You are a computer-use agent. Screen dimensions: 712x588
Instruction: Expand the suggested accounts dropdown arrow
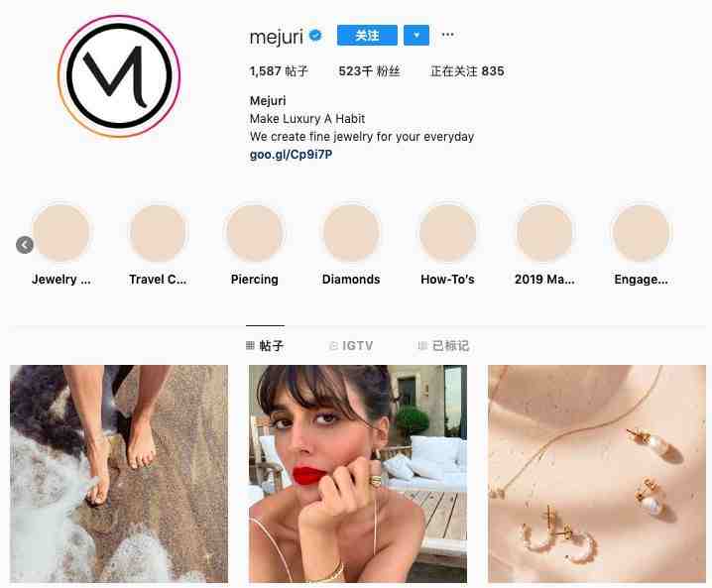[416, 36]
